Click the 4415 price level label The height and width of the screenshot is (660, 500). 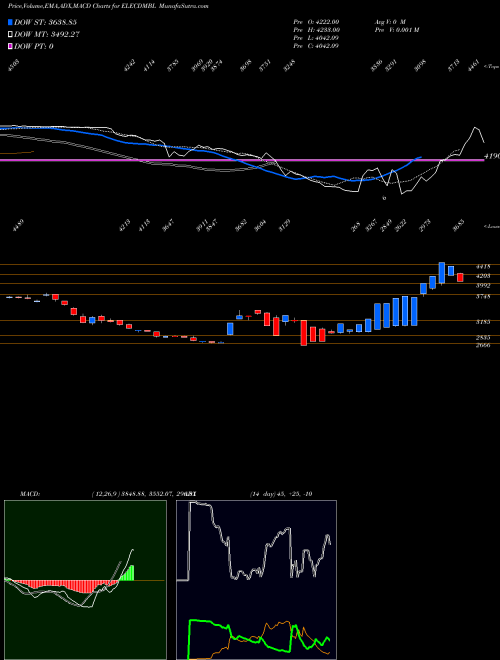tap(483, 267)
